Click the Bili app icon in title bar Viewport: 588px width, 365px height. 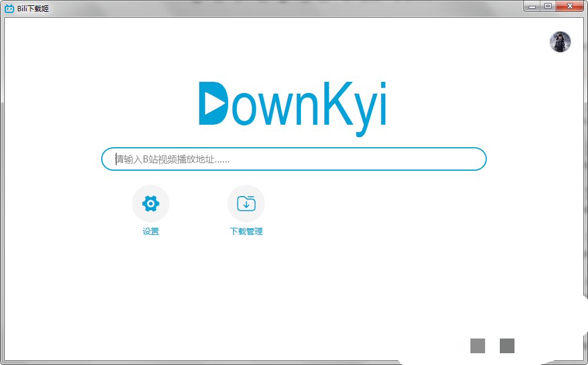click(x=9, y=8)
